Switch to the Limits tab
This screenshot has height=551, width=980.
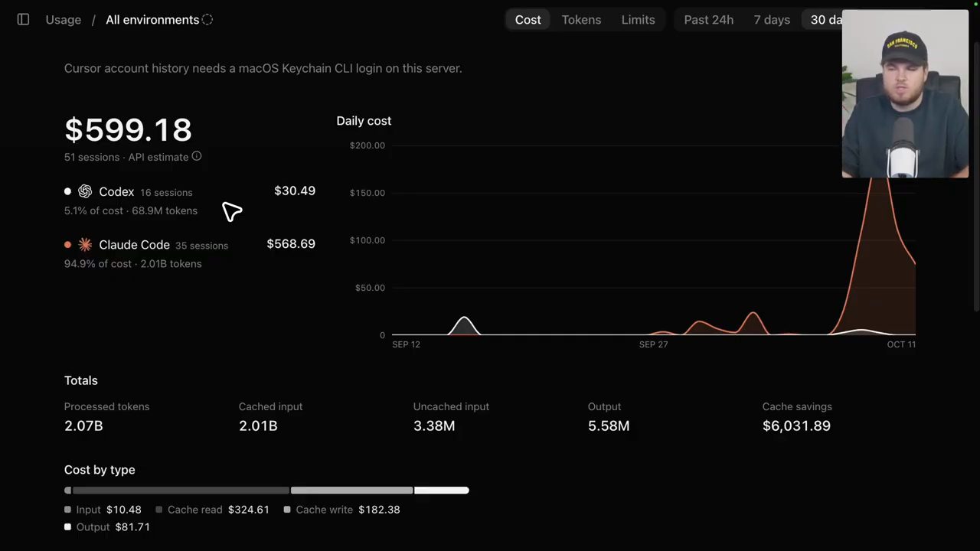click(x=638, y=20)
